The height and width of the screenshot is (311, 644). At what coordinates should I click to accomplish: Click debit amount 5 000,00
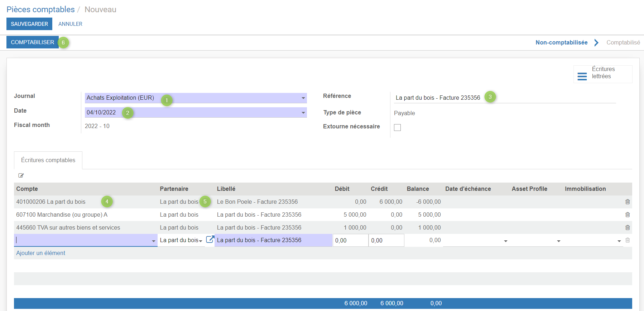point(355,215)
